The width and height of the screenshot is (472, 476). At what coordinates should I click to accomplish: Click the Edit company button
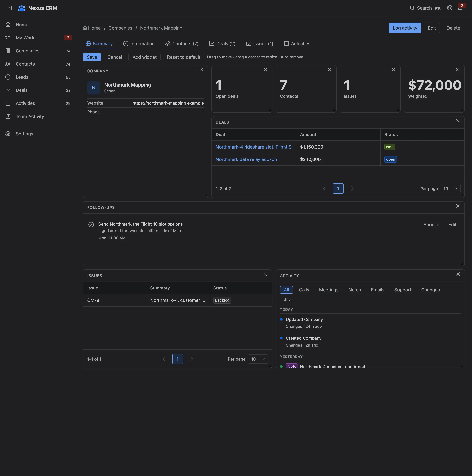click(432, 28)
